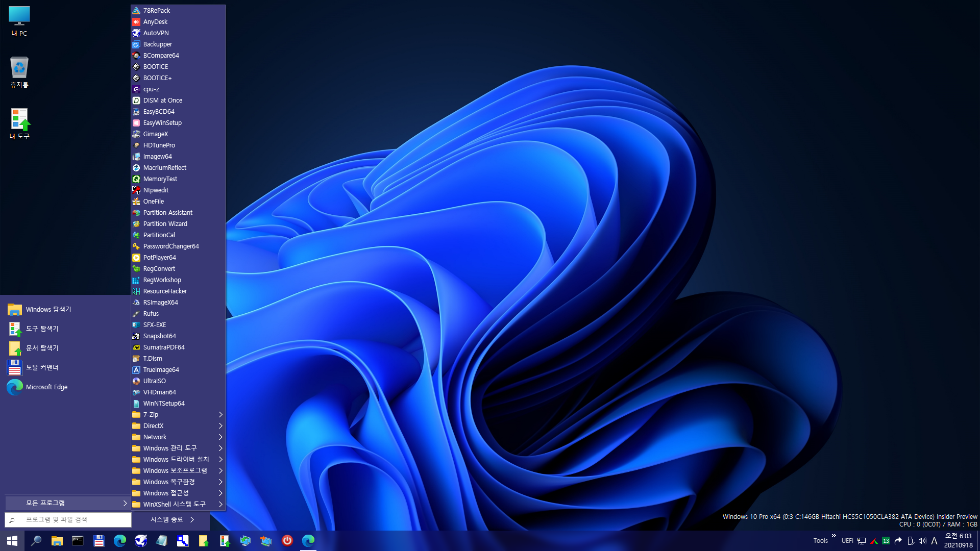Image resolution: width=980 pixels, height=551 pixels.
Task: Open the 내 PC desktop icon
Action: 19,21
